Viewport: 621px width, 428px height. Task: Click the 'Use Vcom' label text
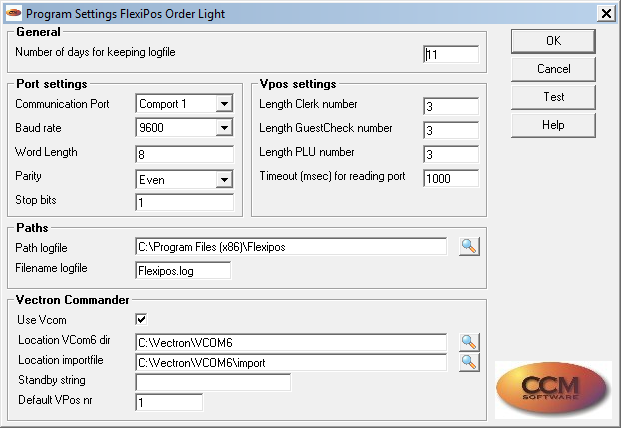(x=42, y=320)
